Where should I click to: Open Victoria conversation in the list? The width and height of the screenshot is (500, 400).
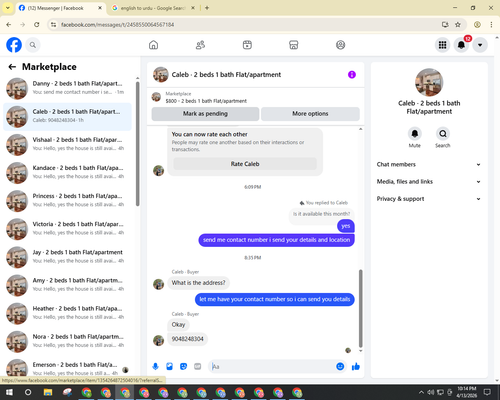tap(67, 229)
